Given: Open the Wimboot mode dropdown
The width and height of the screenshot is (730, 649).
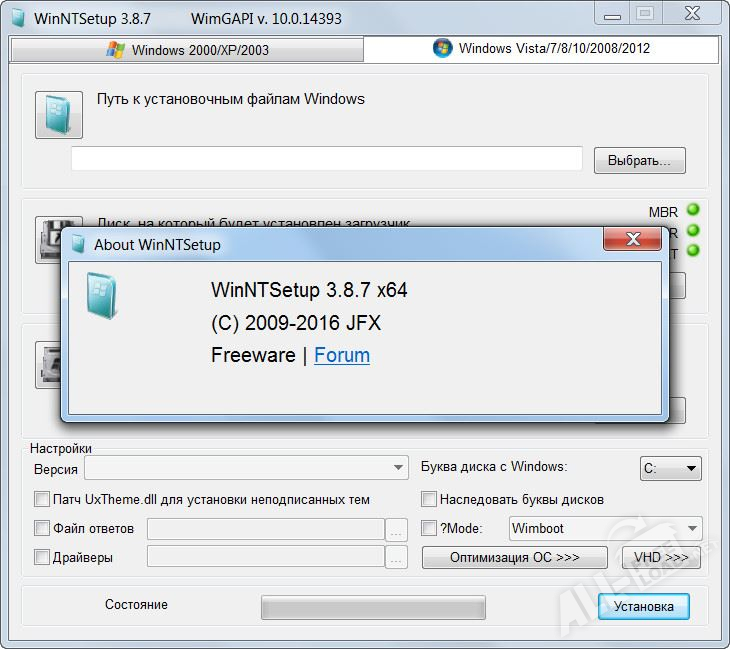Looking at the screenshot, I should click(x=605, y=528).
